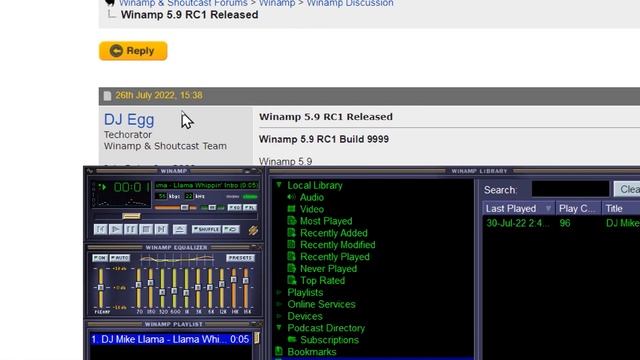Click the Bookmarks icon in library
This screenshot has height=360, width=640.
[x=279, y=351]
